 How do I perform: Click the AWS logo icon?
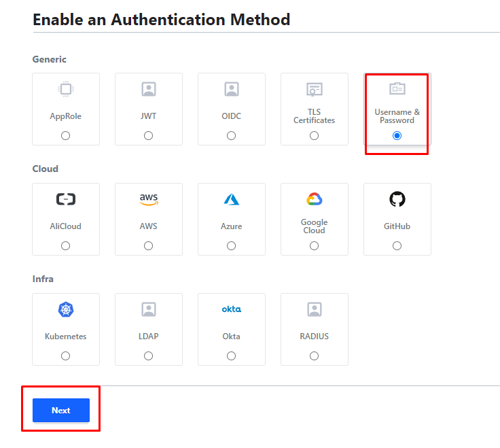[149, 199]
